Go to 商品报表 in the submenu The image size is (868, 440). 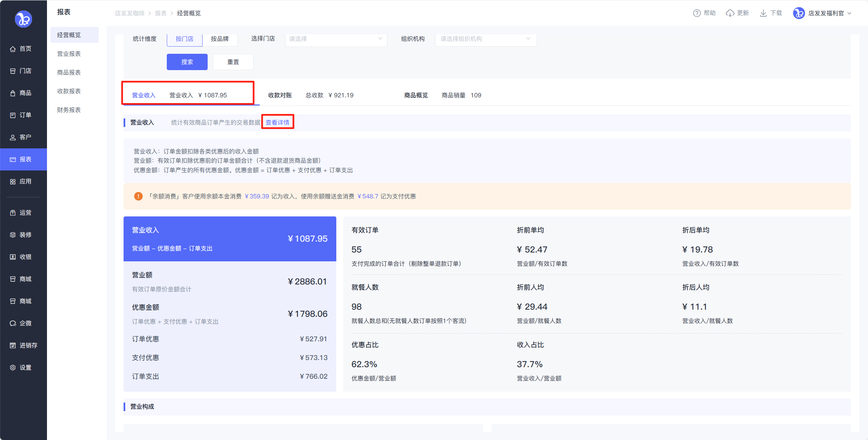tap(69, 72)
